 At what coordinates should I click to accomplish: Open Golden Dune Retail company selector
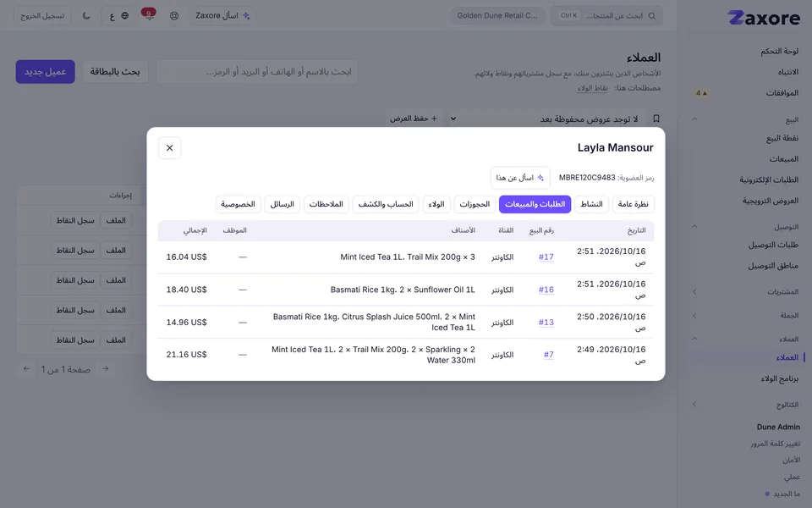point(497,15)
